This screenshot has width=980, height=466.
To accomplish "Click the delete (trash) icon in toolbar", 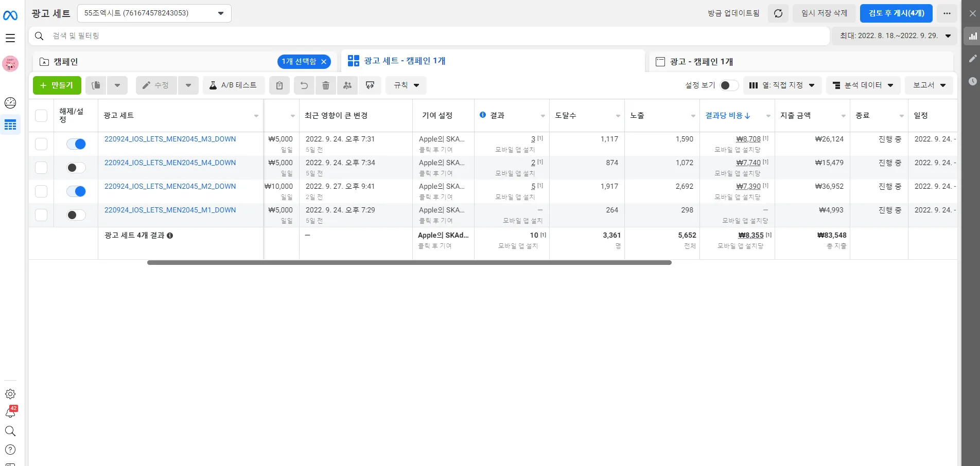I will (x=325, y=85).
